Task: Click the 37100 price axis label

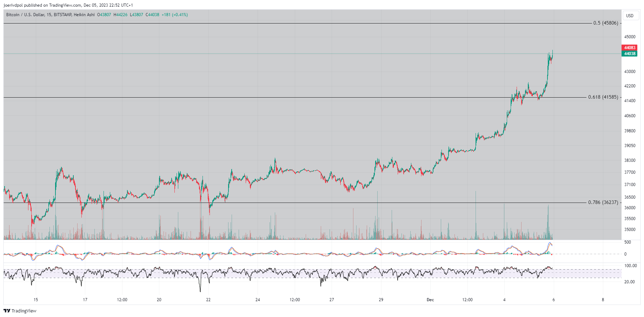Action: click(x=630, y=185)
